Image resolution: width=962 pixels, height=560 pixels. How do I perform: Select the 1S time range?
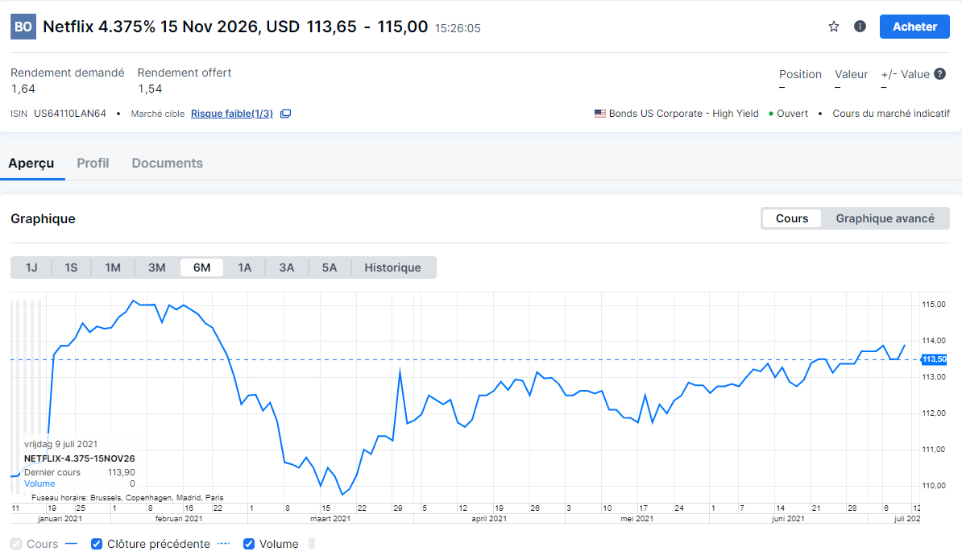[x=71, y=268]
